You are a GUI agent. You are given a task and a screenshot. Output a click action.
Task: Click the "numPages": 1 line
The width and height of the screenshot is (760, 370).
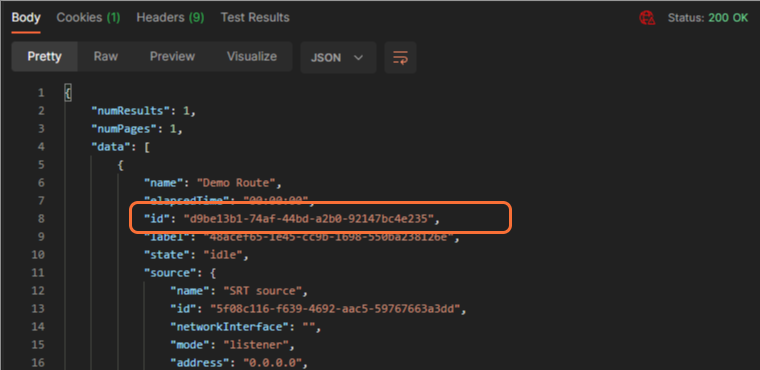[x=137, y=129]
